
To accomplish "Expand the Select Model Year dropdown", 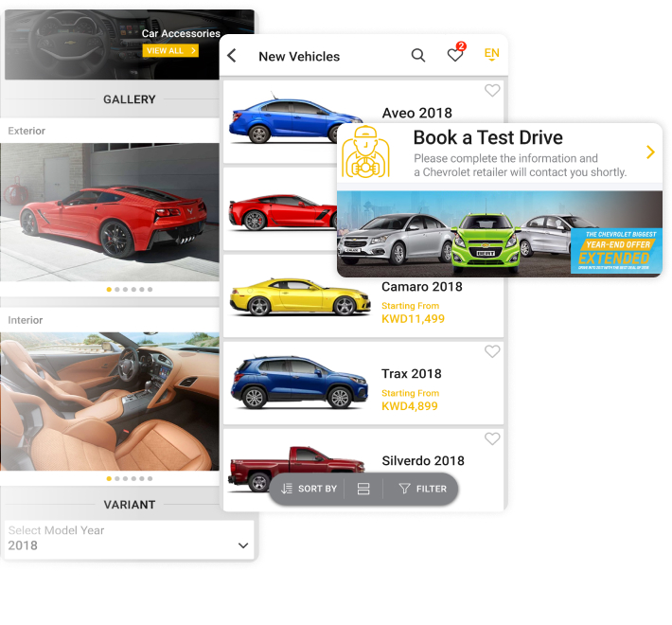I will [x=129, y=539].
